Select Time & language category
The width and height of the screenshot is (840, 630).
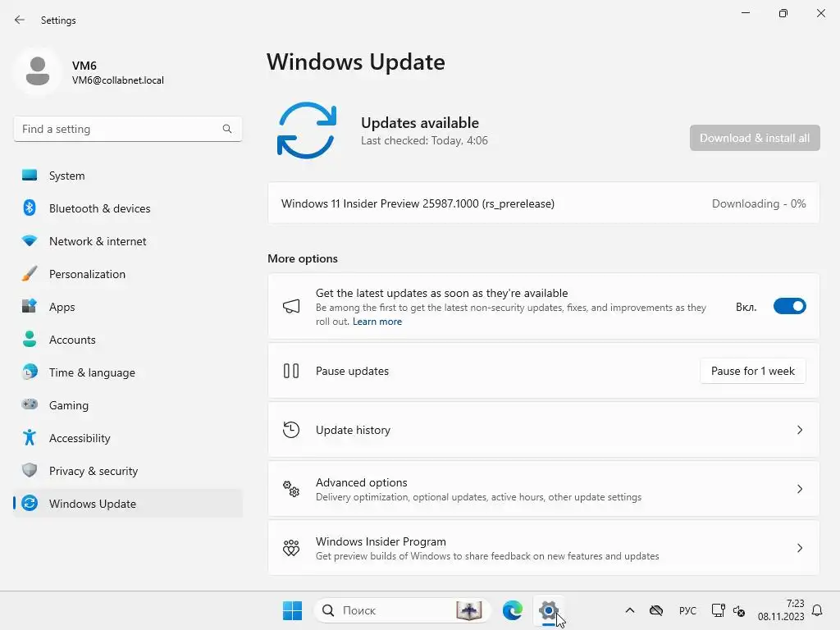(x=127, y=372)
